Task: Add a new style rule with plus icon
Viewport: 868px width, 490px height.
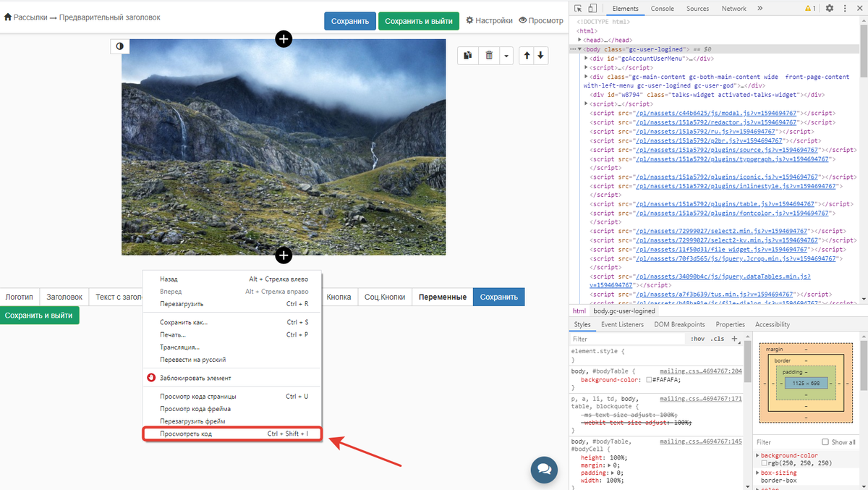Action: (734, 339)
